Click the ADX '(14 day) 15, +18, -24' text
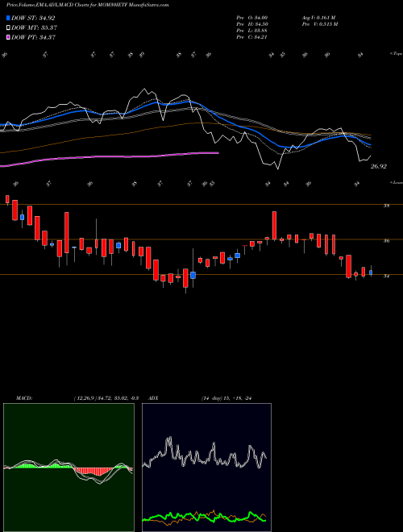Screen dimensions: 403x532 226,398
